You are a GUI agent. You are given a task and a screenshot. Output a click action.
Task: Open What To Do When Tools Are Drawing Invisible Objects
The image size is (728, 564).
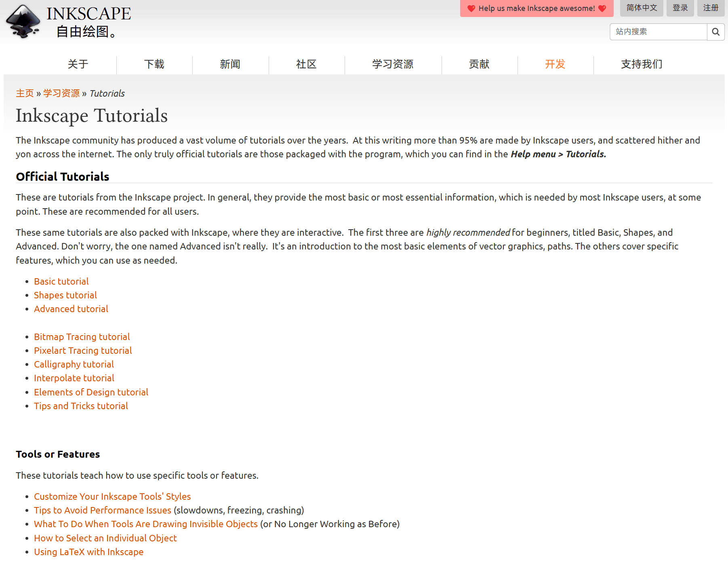146,524
